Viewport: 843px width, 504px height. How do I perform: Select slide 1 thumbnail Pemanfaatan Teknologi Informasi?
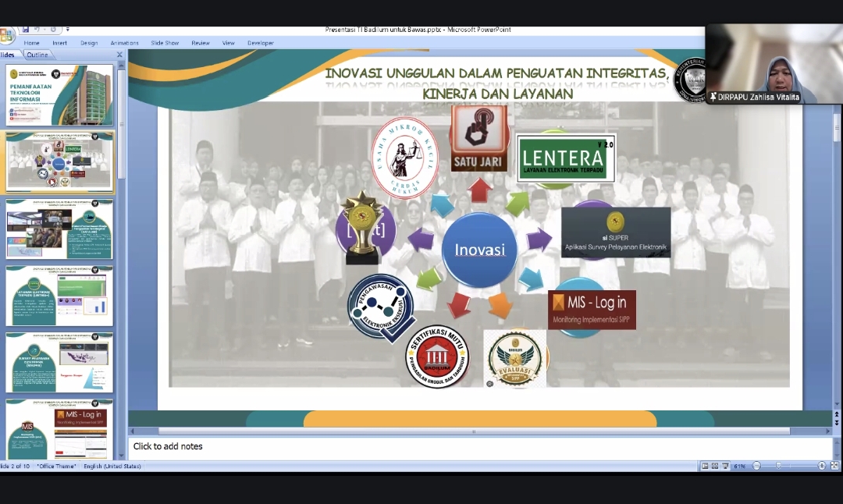(59, 94)
